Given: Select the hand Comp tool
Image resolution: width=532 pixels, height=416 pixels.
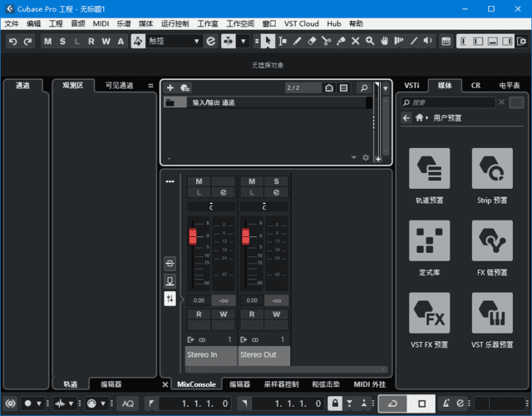Looking at the screenshot, I should click(x=384, y=42).
